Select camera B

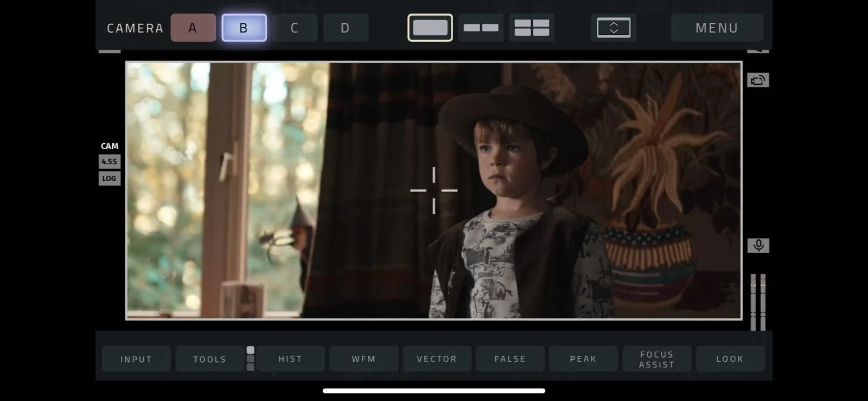point(244,28)
